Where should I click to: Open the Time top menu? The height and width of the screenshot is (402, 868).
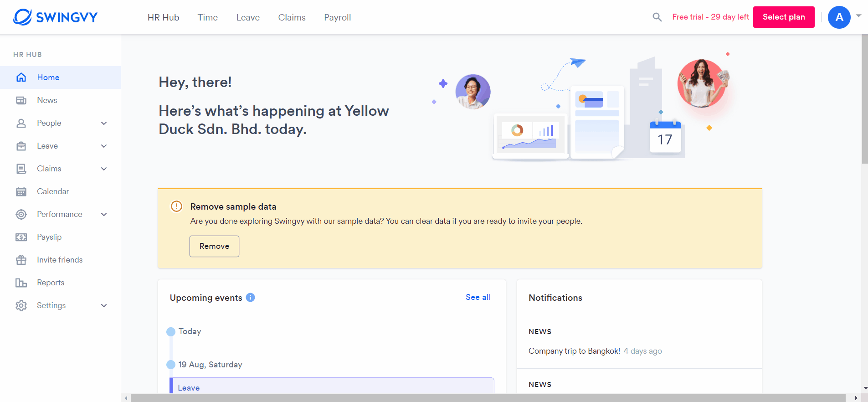click(x=207, y=17)
